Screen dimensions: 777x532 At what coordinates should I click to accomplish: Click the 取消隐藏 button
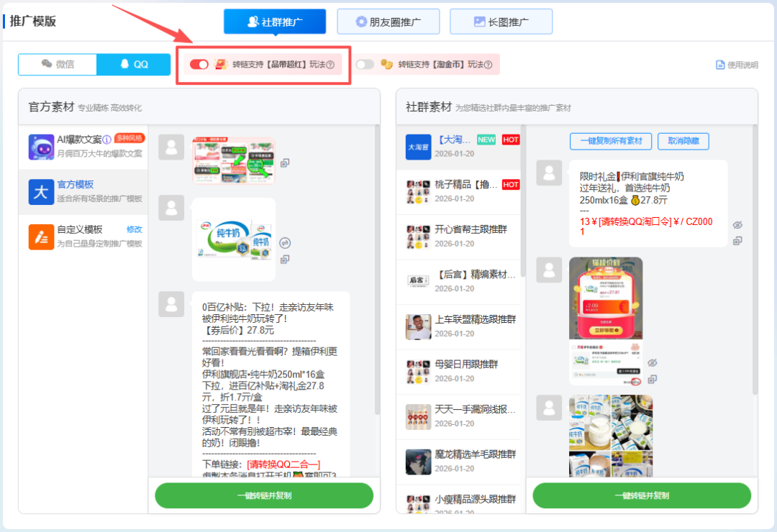click(x=683, y=141)
